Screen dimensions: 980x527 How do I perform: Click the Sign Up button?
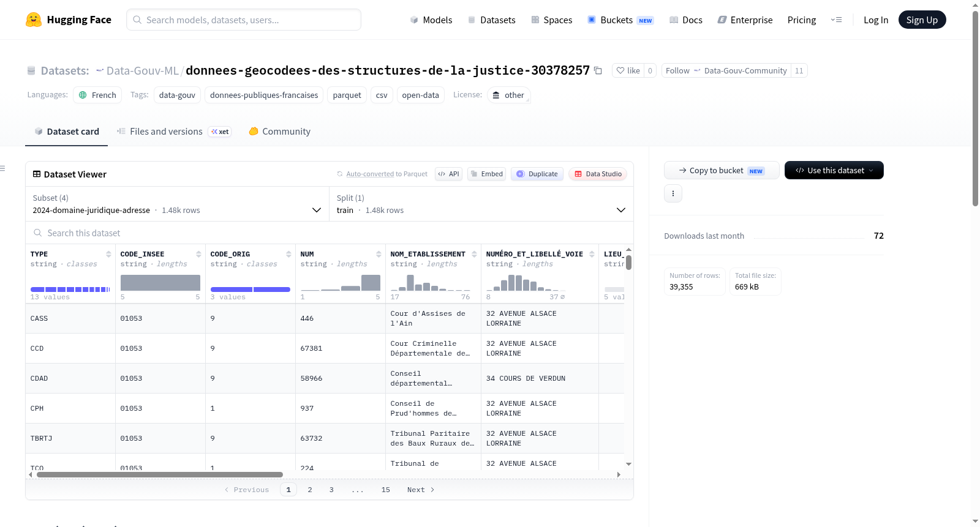pyautogui.click(x=922, y=20)
